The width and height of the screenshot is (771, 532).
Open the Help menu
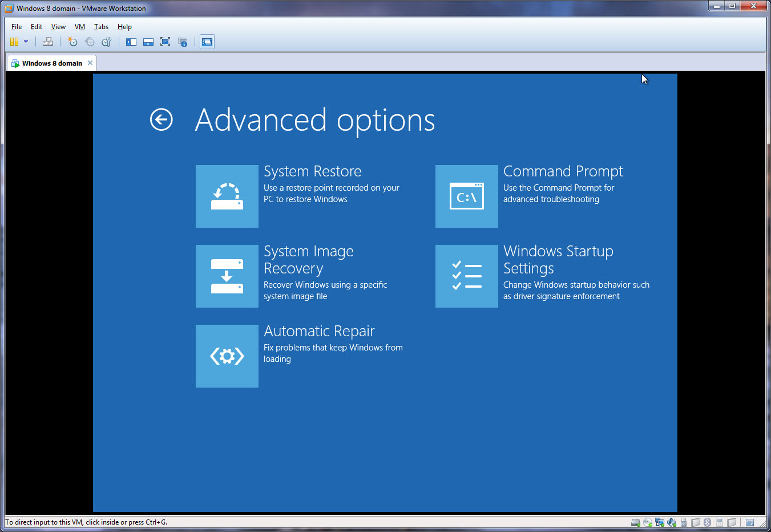(x=124, y=27)
